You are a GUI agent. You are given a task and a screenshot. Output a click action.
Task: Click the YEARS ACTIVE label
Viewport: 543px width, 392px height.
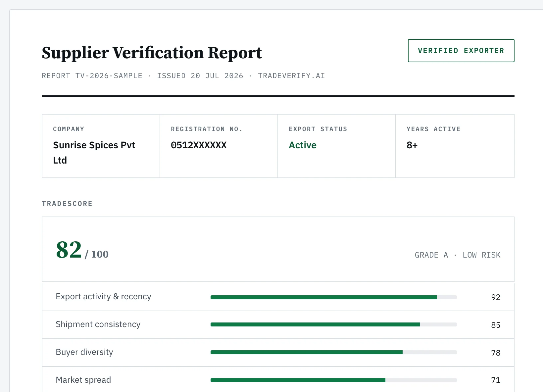click(x=433, y=129)
